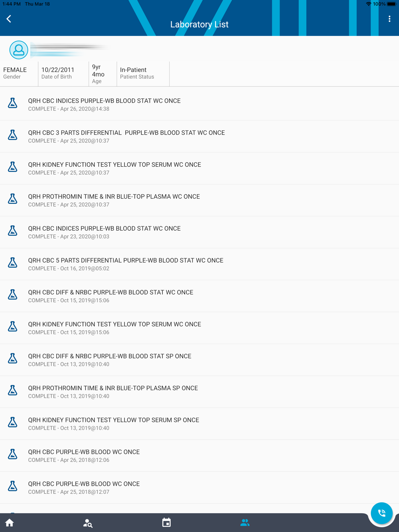Open Kidney Function Test from Apr 25, 2020

(199, 168)
